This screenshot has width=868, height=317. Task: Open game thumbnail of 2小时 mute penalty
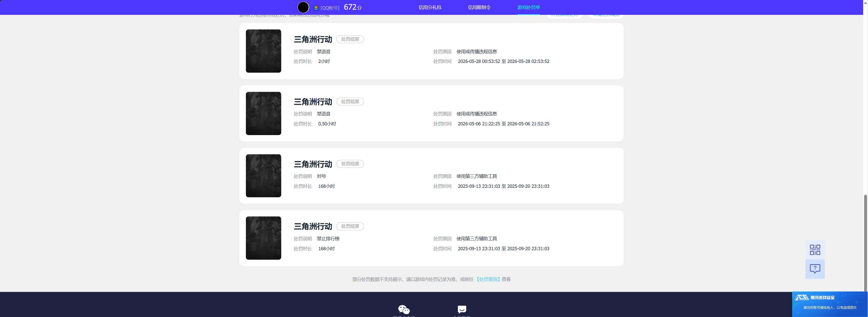[264, 51]
